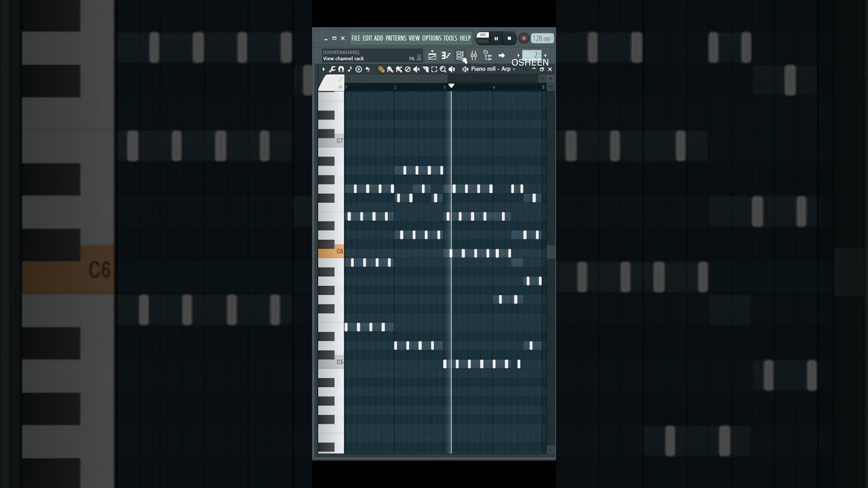The height and width of the screenshot is (488, 868).
Task: Open the PATTERNS menu
Action: click(396, 38)
